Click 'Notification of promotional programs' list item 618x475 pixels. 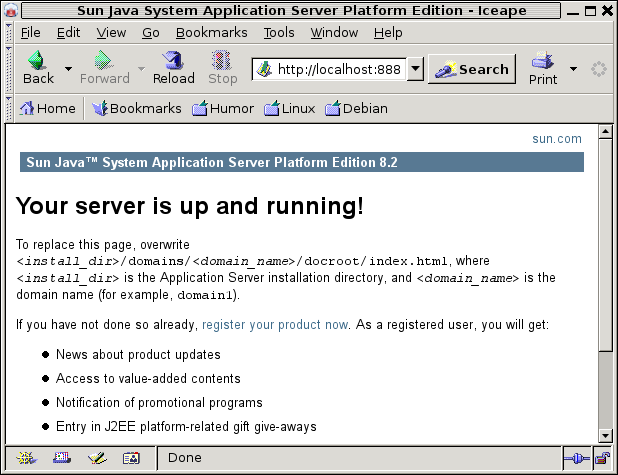point(159,402)
